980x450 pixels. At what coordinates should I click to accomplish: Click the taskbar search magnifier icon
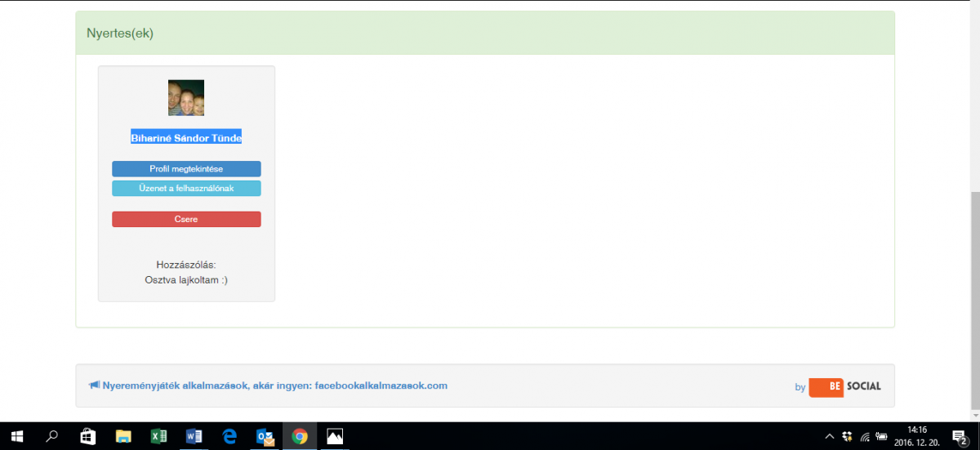52,436
